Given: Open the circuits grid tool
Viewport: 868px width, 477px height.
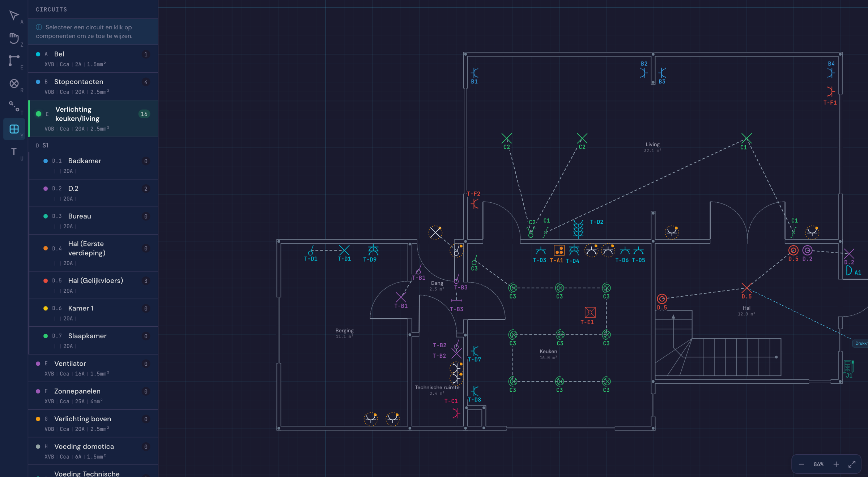Looking at the screenshot, I should tap(14, 129).
